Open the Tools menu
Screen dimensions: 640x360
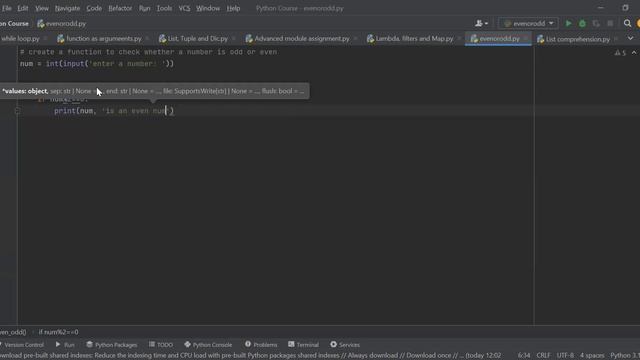coord(164,8)
